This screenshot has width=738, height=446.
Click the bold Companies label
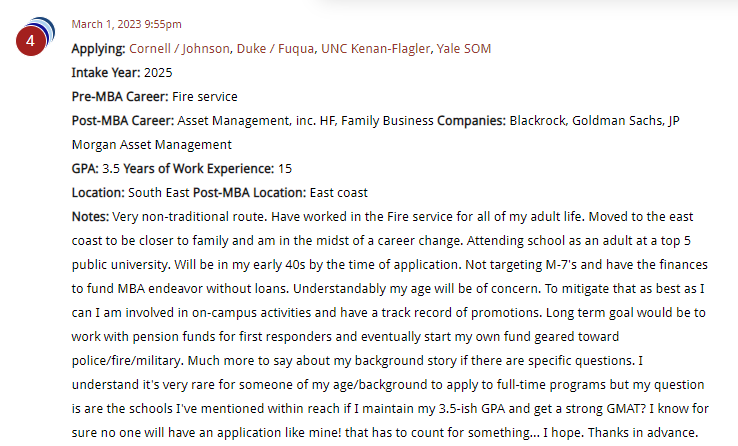pyautogui.click(x=471, y=120)
